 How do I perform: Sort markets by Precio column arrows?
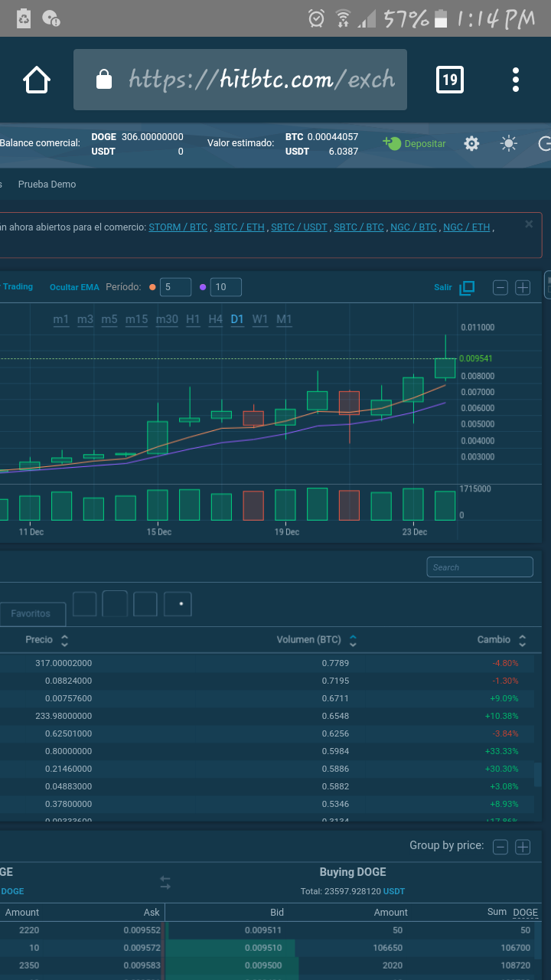[x=64, y=640]
